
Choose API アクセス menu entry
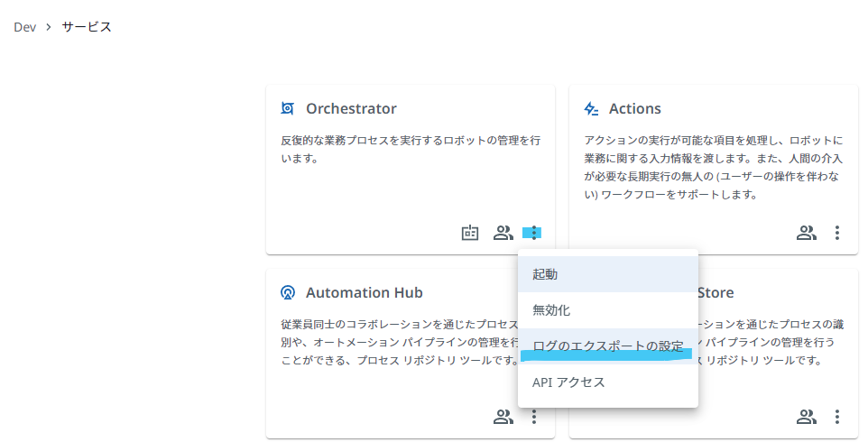coord(608,382)
